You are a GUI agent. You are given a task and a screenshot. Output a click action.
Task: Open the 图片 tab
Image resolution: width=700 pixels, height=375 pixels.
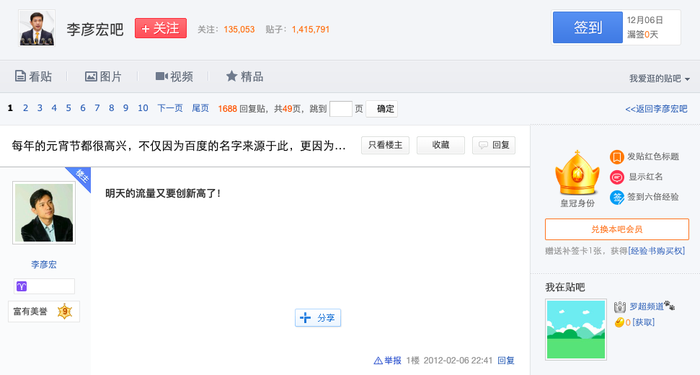(x=103, y=77)
